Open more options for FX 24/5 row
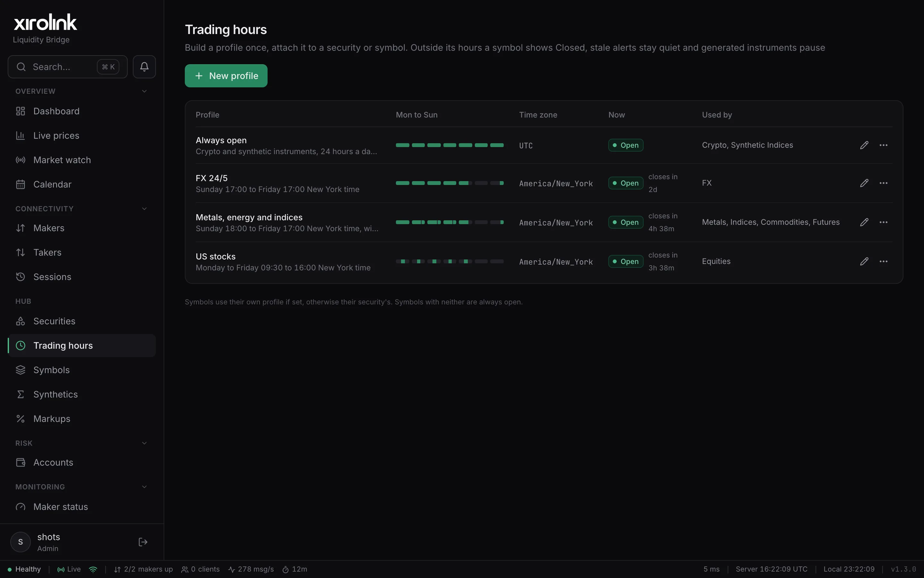This screenshot has height=578, width=924. coord(883,183)
